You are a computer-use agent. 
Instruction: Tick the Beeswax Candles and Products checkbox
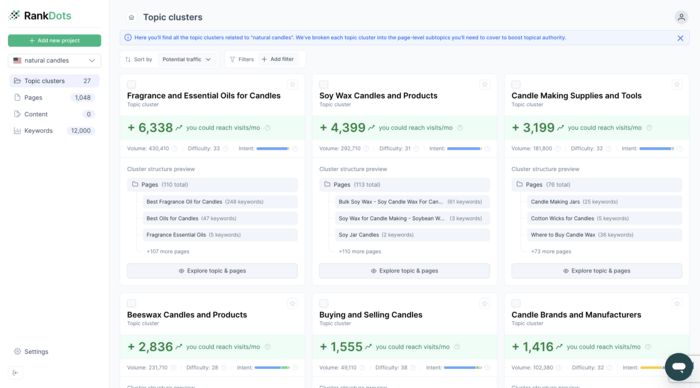coord(131,304)
